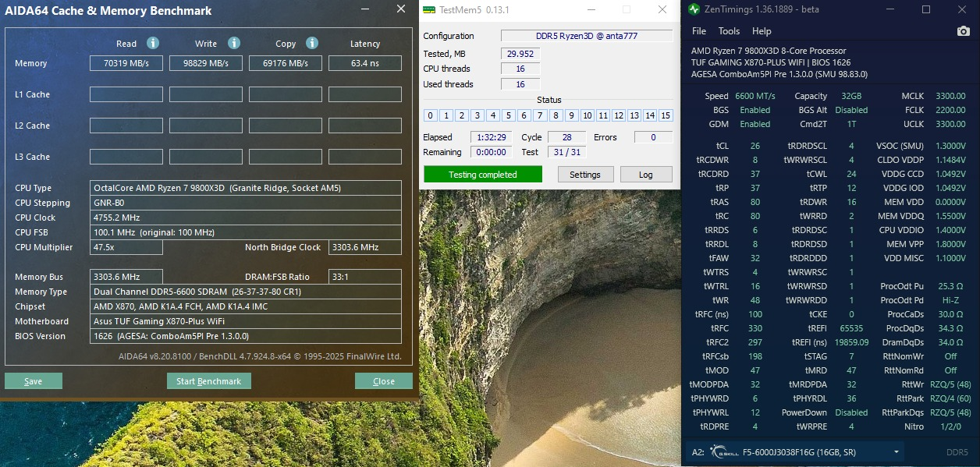Expand the A2 memory module dropdown
This screenshot has height=467, width=980.
coord(897,452)
